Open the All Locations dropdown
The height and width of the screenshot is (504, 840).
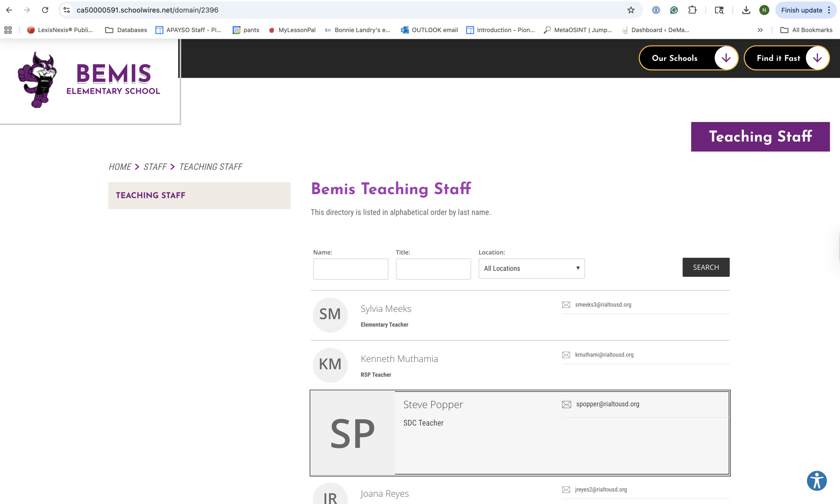pos(531,268)
